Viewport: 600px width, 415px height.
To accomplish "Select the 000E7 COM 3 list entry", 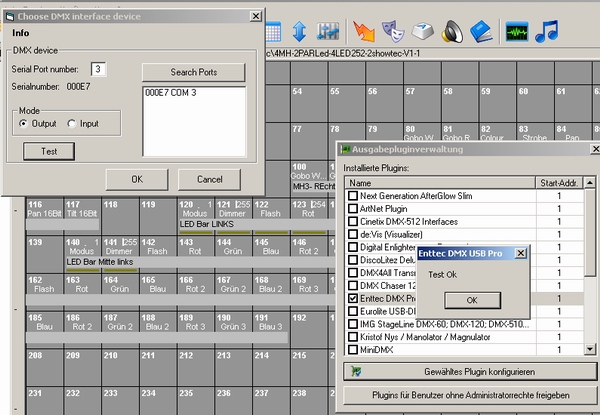I will tap(171, 93).
